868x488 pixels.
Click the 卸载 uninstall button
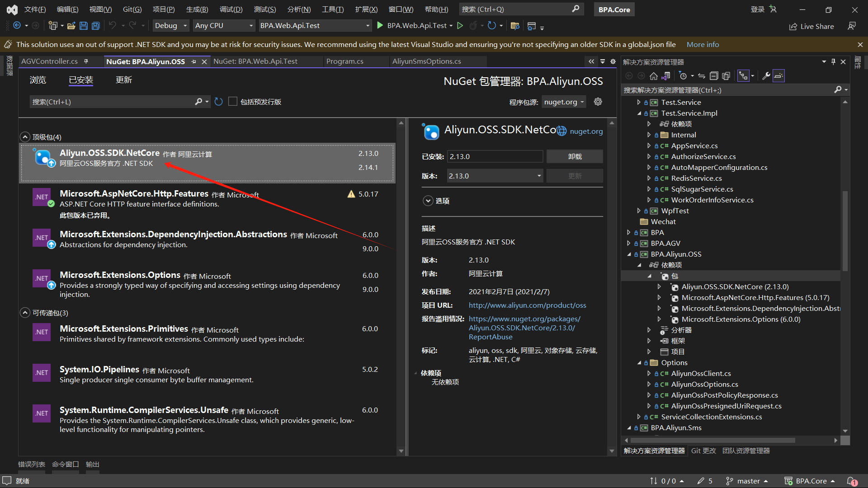click(575, 156)
